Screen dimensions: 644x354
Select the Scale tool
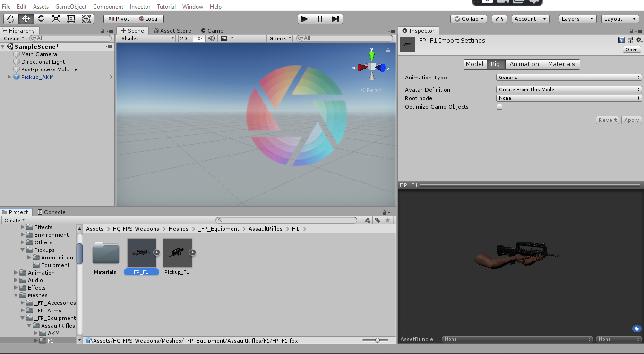(x=56, y=19)
